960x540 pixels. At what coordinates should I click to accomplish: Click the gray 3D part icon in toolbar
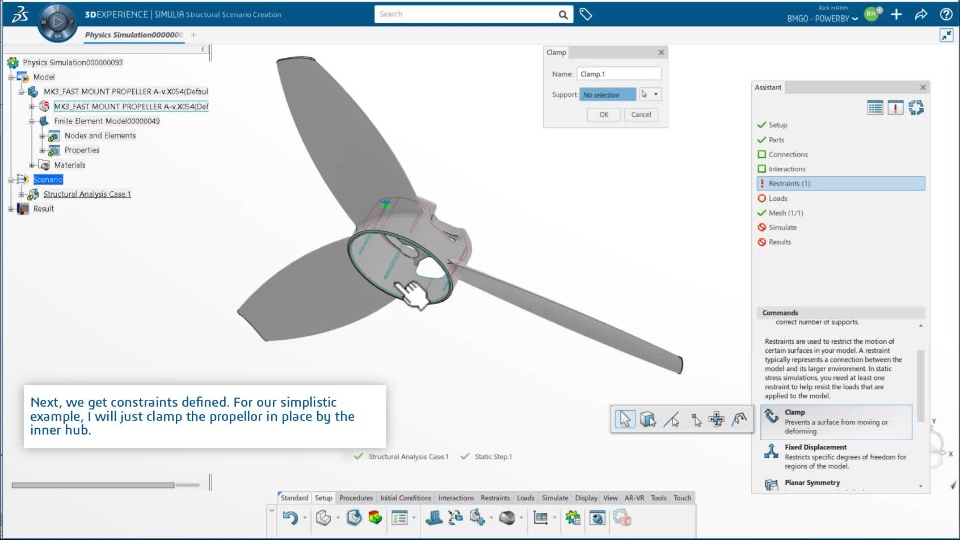(323, 518)
